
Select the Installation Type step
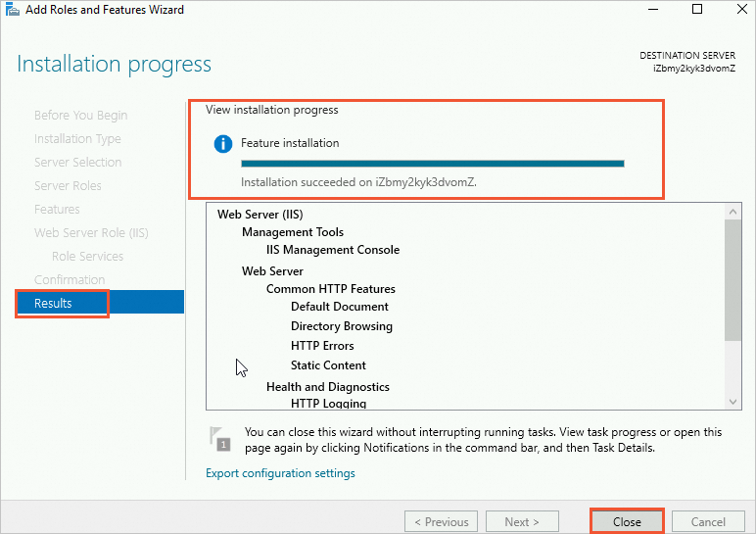click(77, 139)
